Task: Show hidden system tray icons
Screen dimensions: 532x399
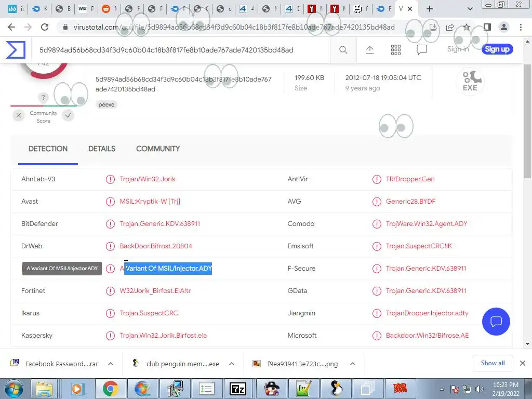Action: (442, 389)
